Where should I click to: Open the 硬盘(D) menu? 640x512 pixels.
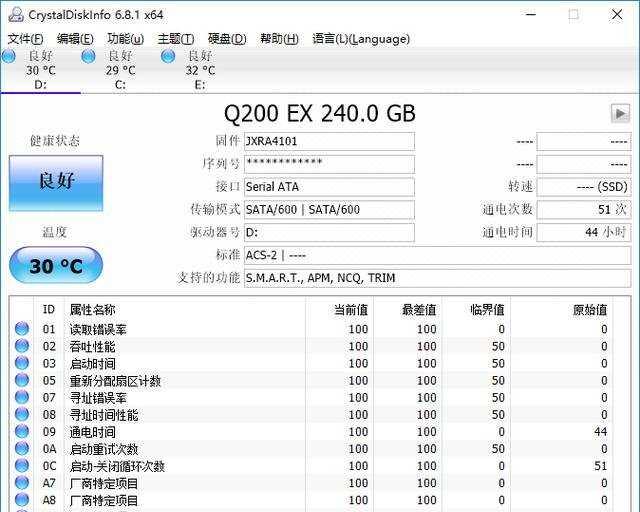coord(227,39)
